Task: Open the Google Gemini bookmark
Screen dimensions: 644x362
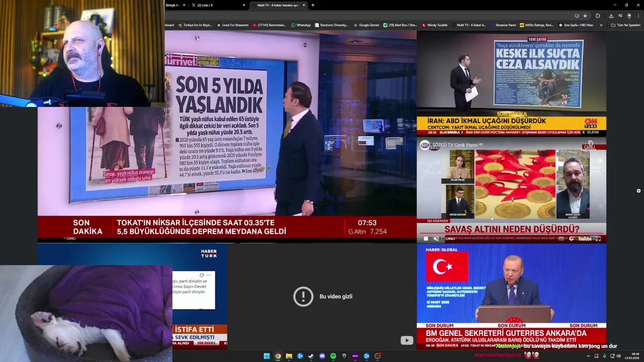Action: [366, 25]
